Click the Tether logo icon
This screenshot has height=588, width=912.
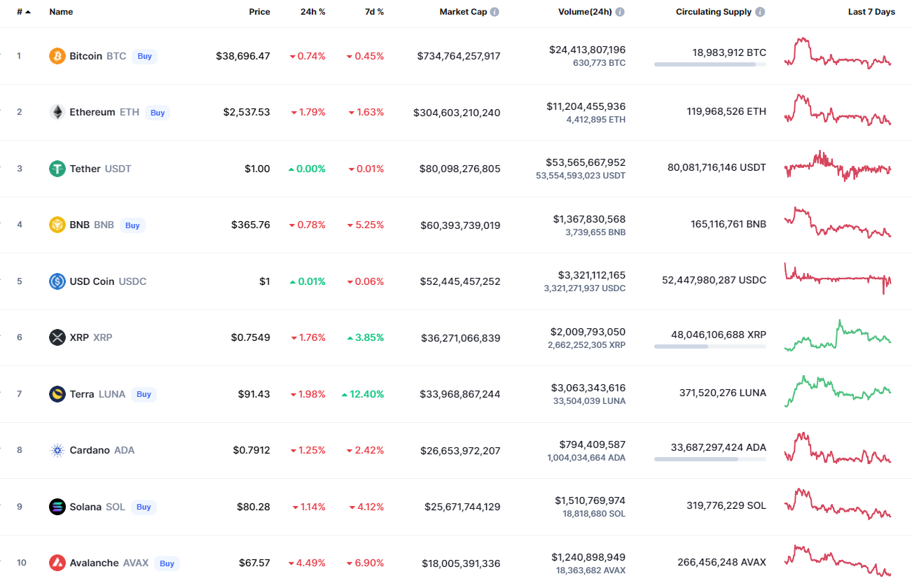tap(57, 169)
